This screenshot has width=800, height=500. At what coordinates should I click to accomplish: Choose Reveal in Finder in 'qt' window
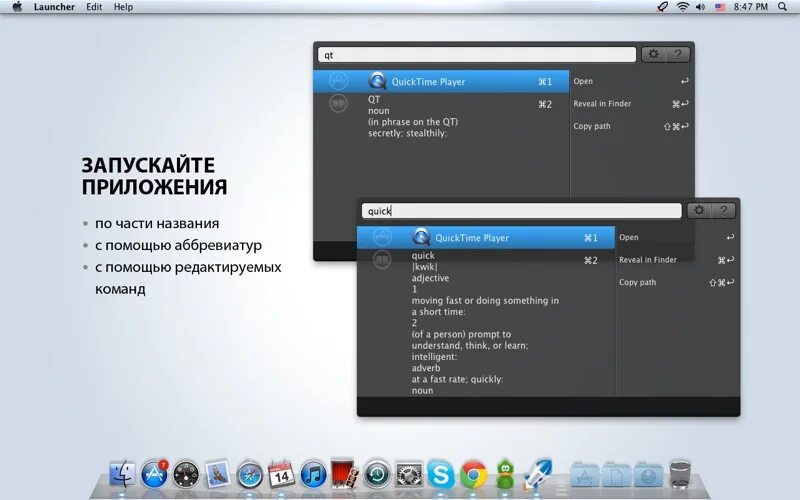632,104
